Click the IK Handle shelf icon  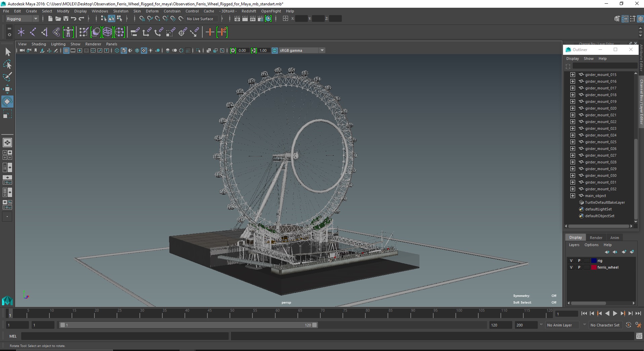click(x=44, y=32)
